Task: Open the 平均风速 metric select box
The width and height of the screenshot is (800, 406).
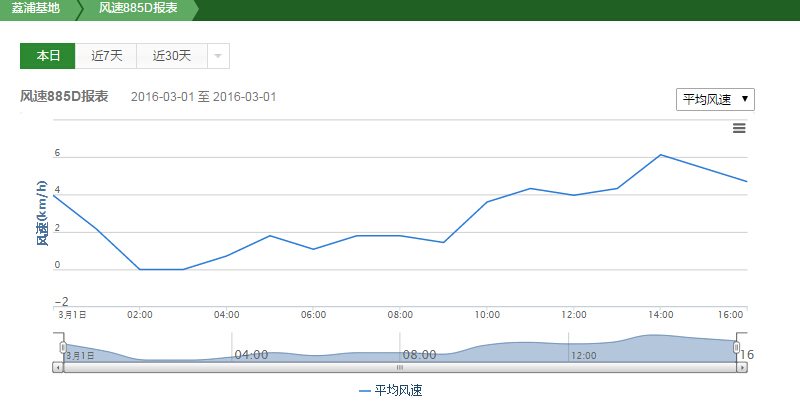Action: pyautogui.click(x=716, y=99)
